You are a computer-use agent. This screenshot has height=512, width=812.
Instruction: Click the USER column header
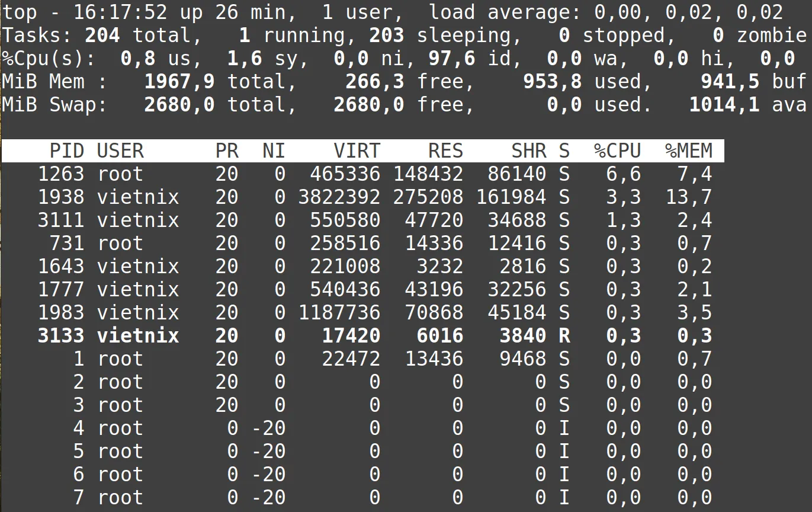(x=120, y=151)
